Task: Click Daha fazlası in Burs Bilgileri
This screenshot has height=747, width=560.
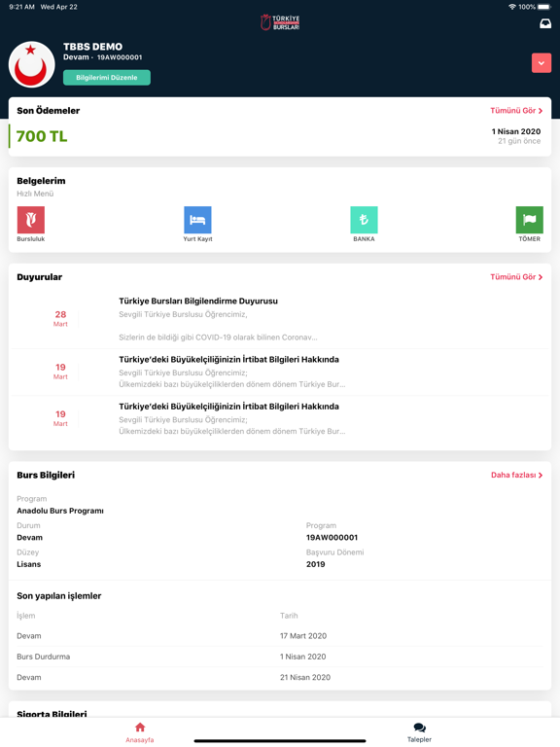Action: coord(516,475)
